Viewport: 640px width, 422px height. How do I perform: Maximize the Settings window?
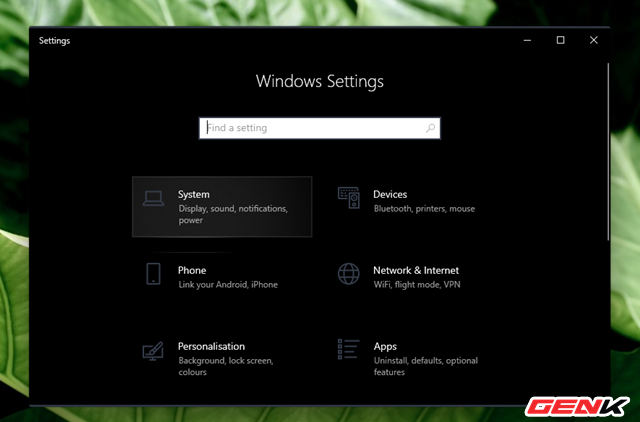(560, 40)
